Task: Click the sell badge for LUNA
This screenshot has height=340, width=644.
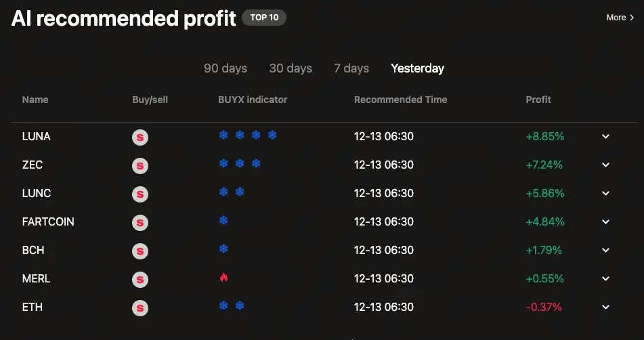Action: click(x=140, y=137)
